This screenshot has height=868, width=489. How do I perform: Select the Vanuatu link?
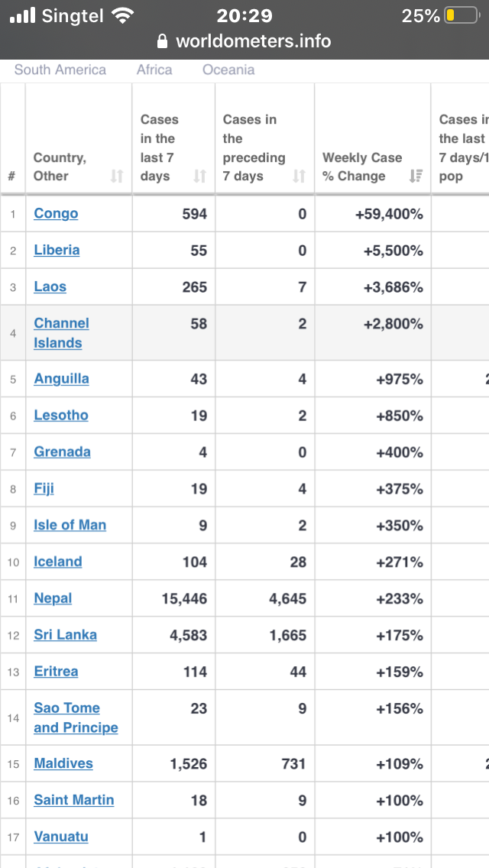(x=61, y=837)
